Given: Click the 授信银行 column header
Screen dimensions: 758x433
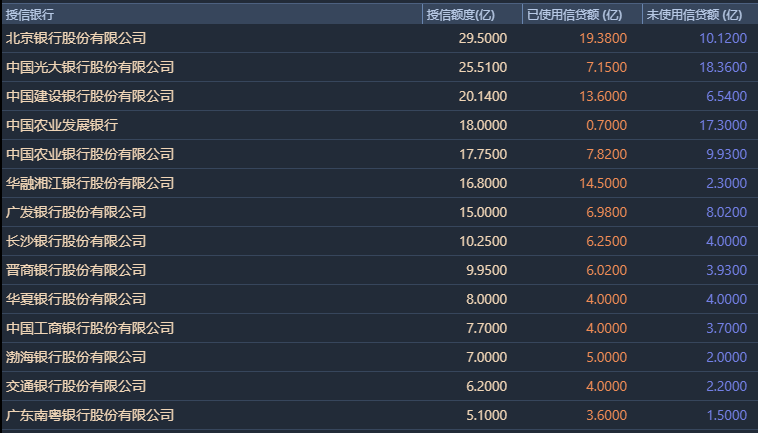Looking at the screenshot, I should coord(30,15).
